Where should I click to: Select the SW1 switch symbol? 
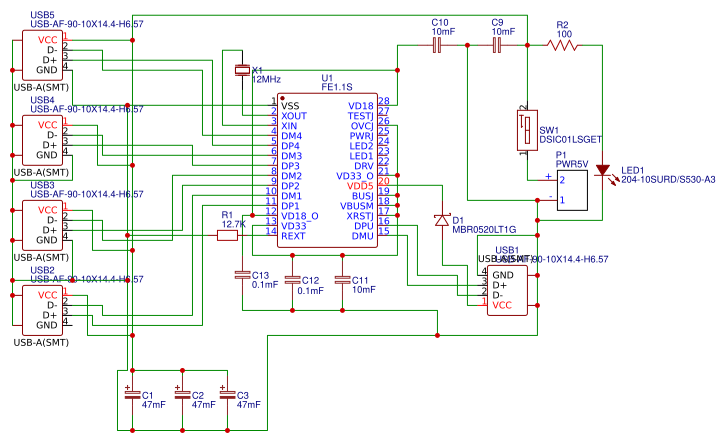[x=527, y=130]
